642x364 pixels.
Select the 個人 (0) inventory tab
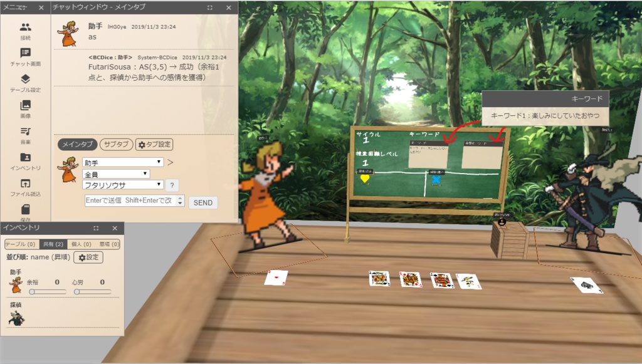pos(83,245)
